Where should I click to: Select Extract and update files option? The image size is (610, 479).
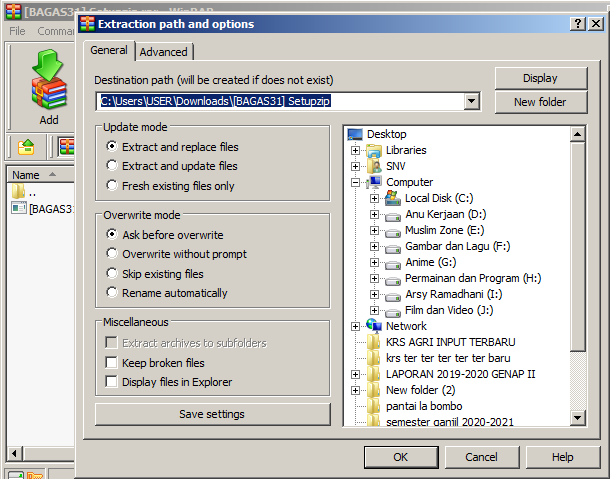coord(112,165)
